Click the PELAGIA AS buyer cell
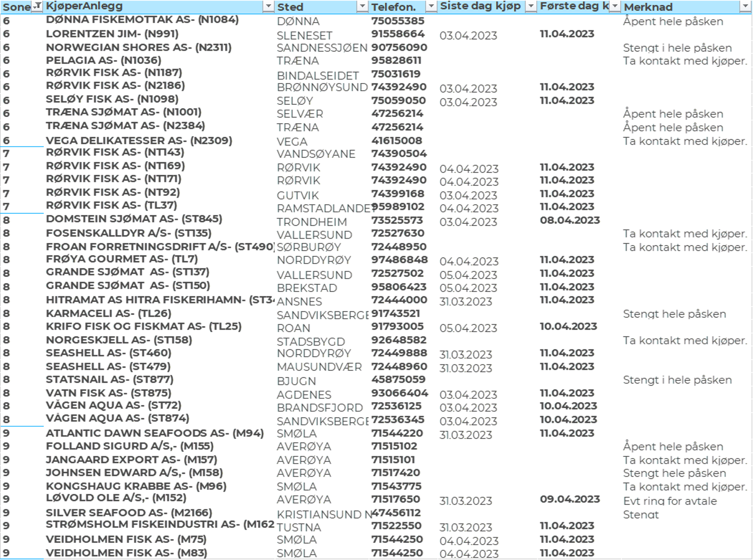The width and height of the screenshot is (753, 560). (103, 61)
